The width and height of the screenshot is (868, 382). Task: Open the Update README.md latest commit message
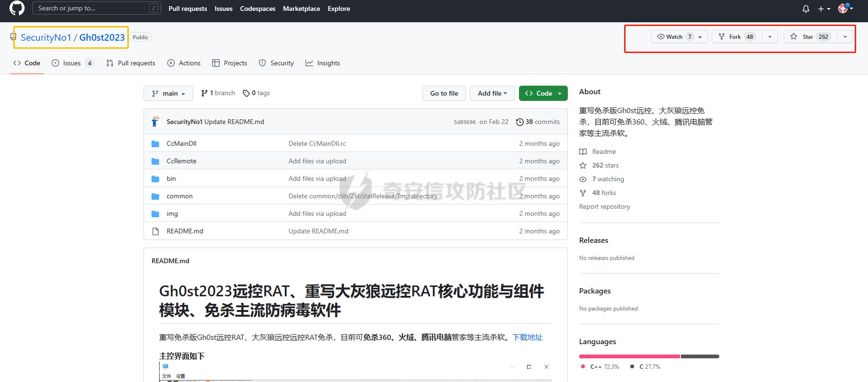point(234,122)
